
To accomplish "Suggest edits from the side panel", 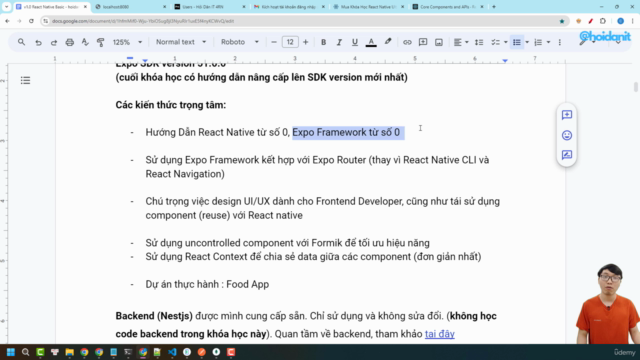I will click(x=567, y=155).
